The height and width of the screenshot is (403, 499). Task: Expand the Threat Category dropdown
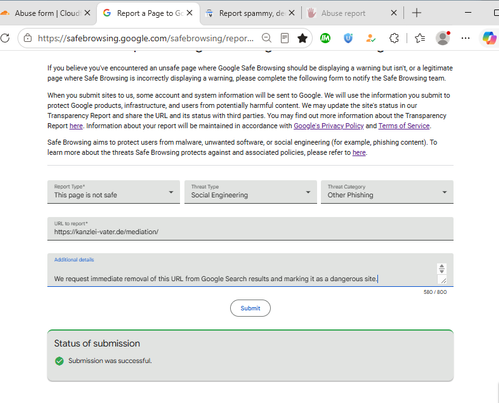pos(387,192)
